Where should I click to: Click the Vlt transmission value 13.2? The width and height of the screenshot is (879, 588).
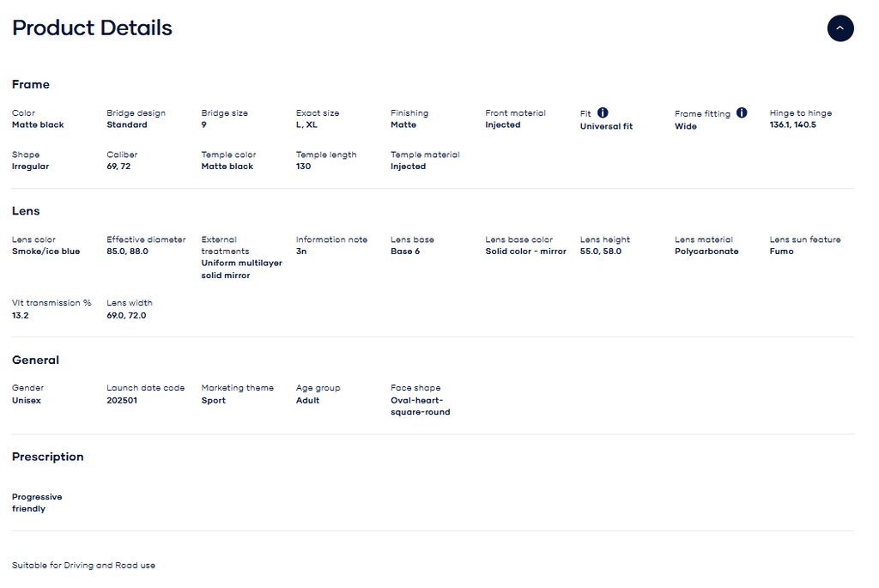click(21, 316)
